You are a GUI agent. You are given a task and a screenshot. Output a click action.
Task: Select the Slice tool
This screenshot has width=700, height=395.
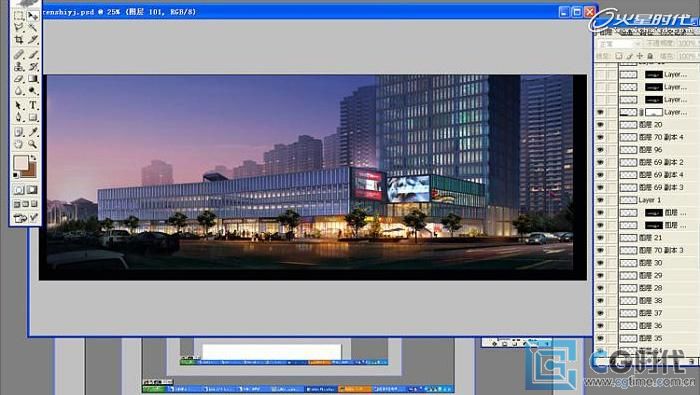click(33, 39)
